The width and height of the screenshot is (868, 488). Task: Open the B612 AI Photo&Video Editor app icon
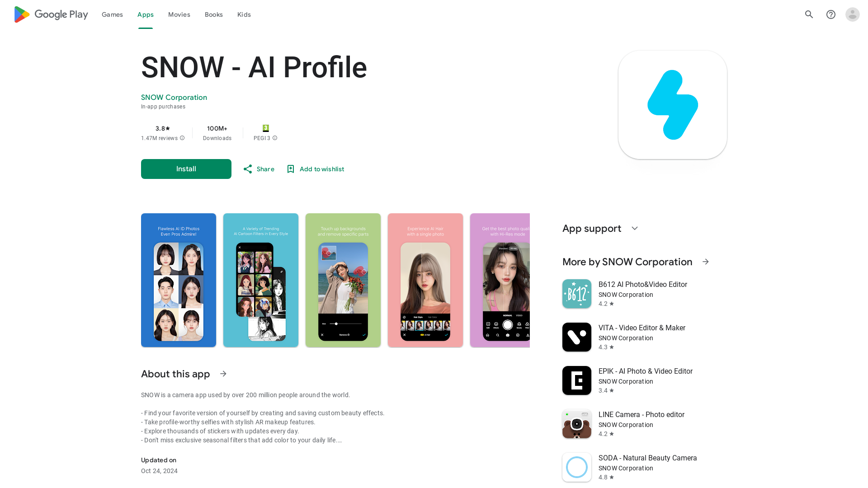coord(576,294)
